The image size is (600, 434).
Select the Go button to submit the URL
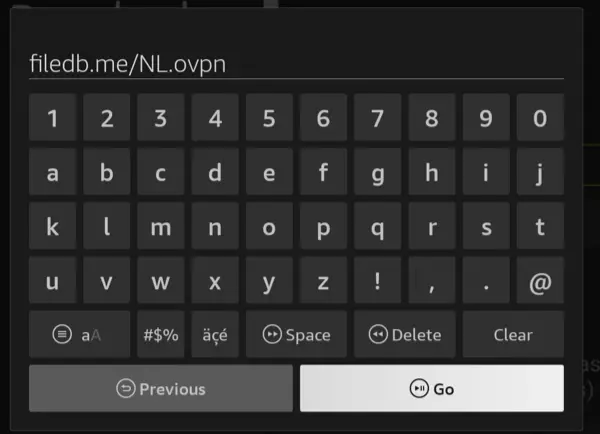click(432, 388)
